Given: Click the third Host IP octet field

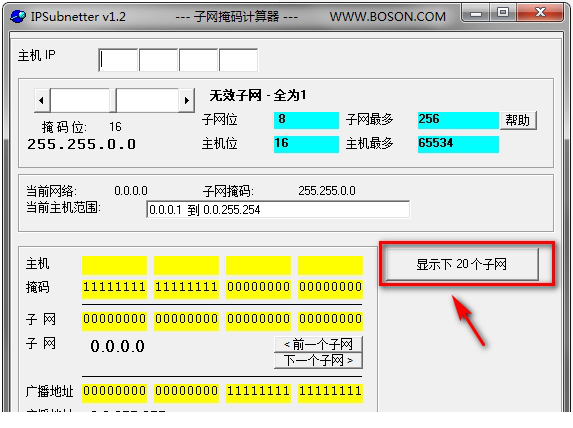Looking at the screenshot, I should pyautogui.click(x=199, y=60).
